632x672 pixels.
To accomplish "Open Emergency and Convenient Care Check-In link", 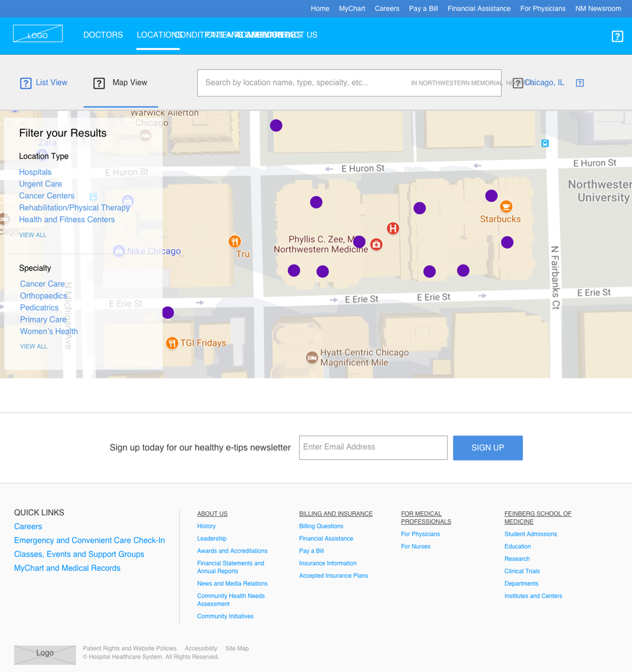I will click(x=90, y=540).
